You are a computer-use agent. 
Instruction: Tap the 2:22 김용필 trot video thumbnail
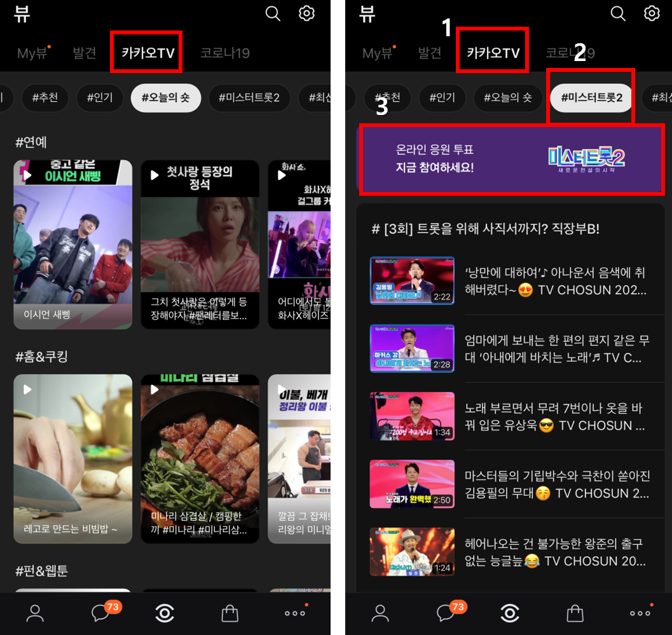point(412,280)
